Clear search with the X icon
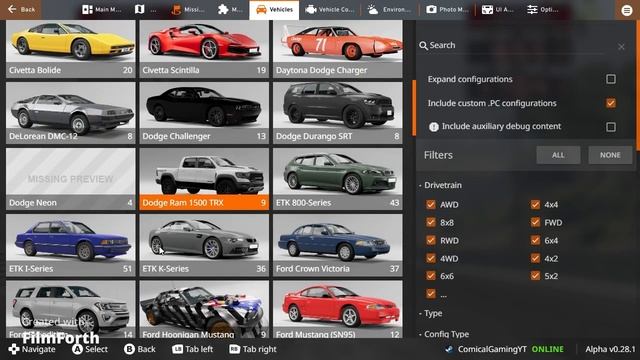 click(x=621, y=47)
